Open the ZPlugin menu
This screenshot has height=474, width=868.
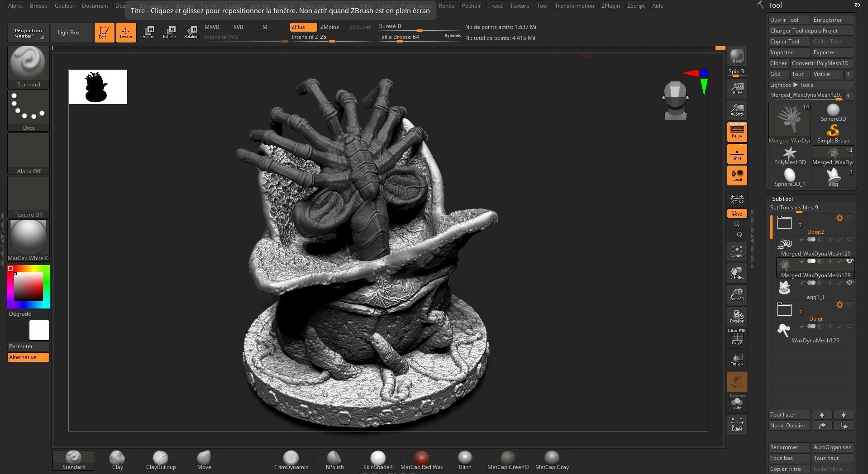pyautogui.click(x=610, y=5)
